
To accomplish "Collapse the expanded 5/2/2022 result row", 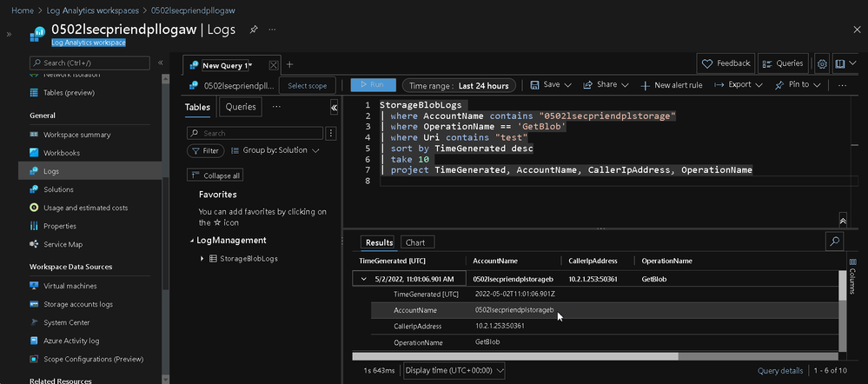I will (364, 279).
